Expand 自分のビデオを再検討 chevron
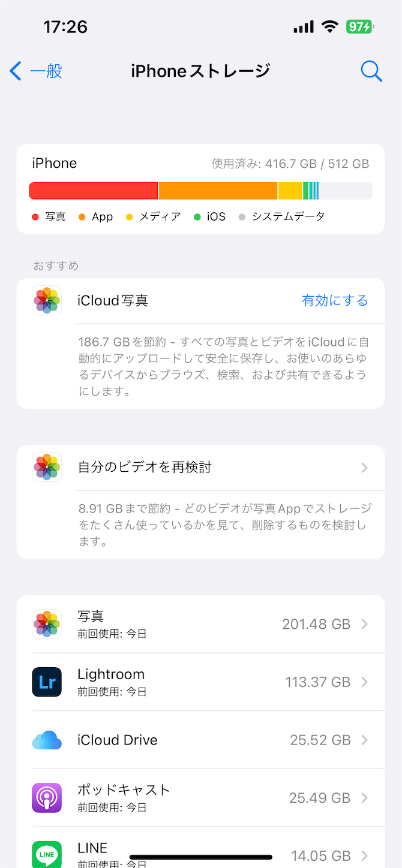 coord(364,468)
